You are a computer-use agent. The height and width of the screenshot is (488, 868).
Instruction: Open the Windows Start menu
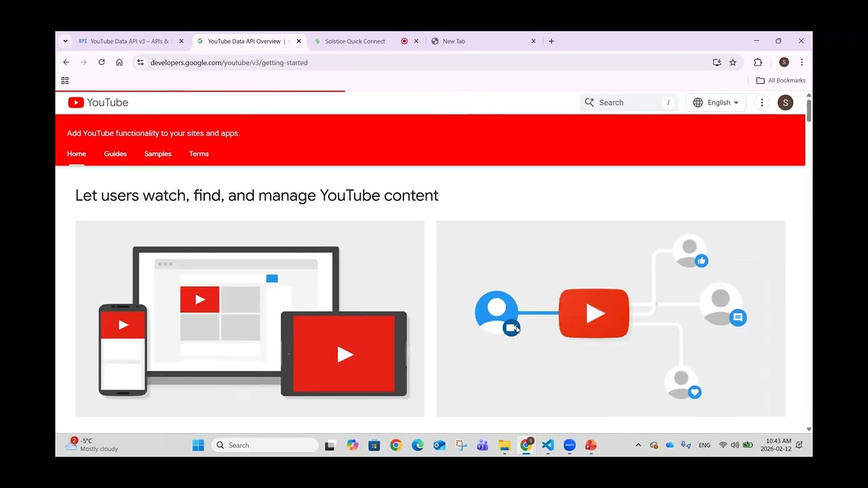point(198,445)
